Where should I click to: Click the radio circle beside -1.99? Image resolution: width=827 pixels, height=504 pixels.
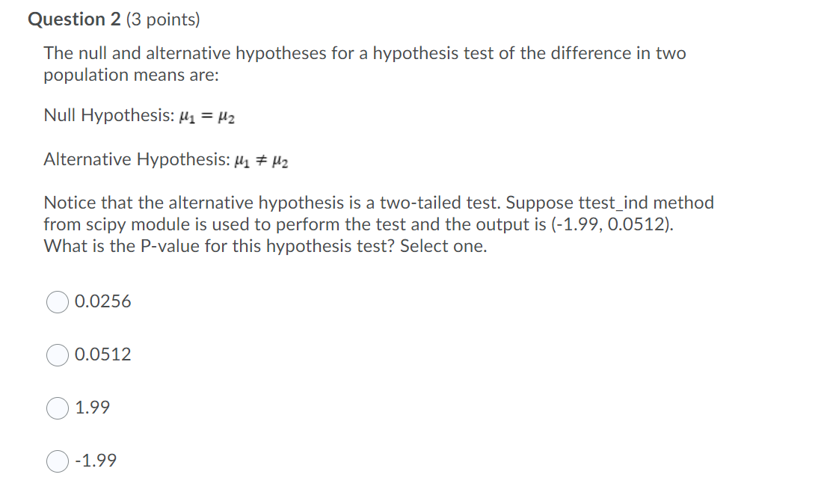point(57,461)
